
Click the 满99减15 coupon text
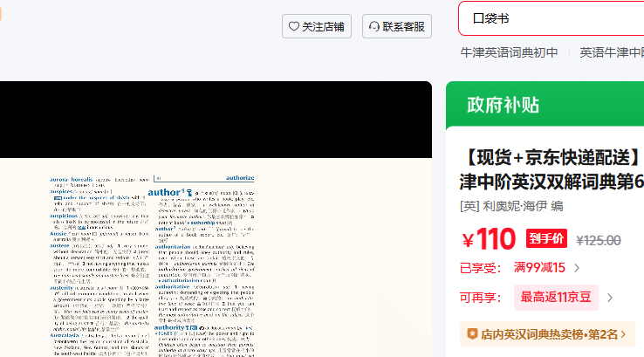coord(538,268)
